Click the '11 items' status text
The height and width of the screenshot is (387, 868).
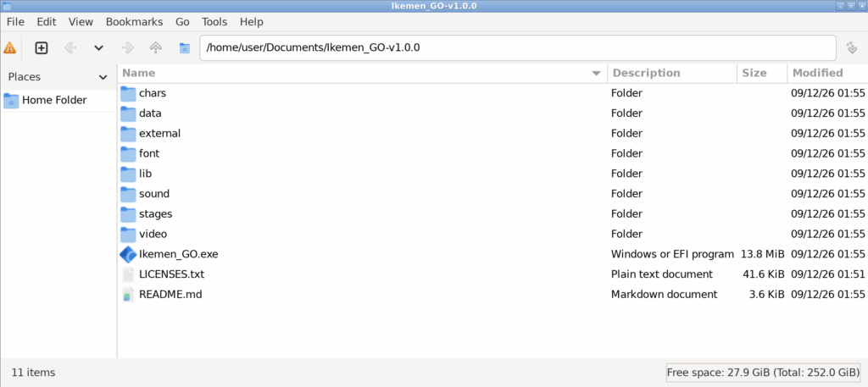click(x=33, y=373)
